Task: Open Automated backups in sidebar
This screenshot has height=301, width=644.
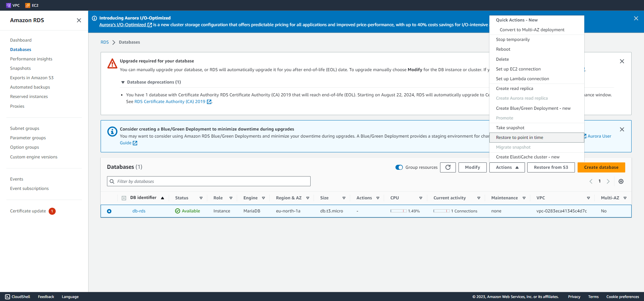Action: tap(30, 87)
